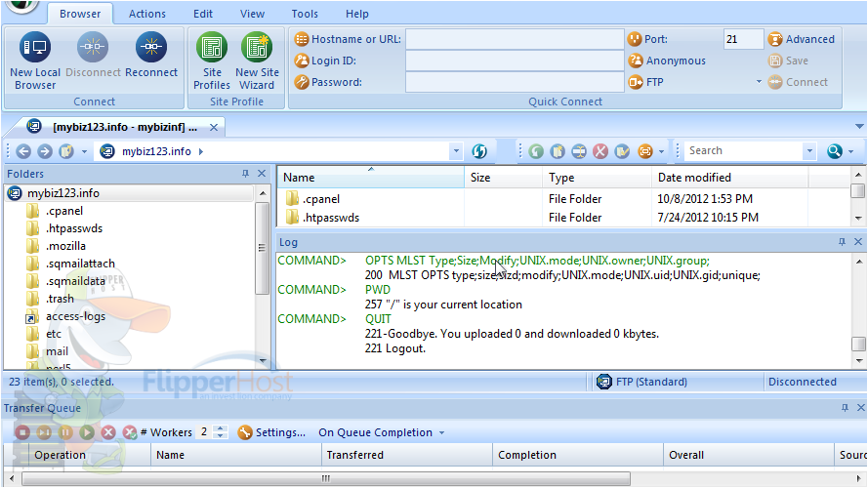Click the folder up-level icon in the address bar
868x488 pixels.
point(66,151)
